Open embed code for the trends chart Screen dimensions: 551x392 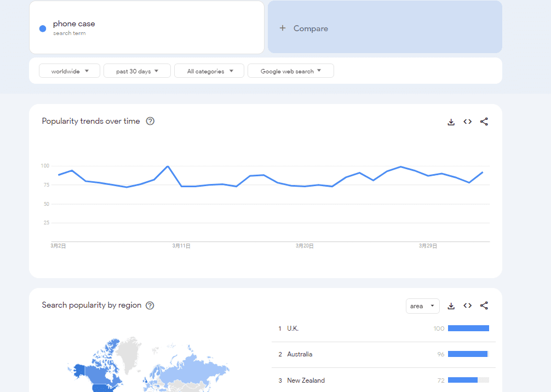pos(467,122)
